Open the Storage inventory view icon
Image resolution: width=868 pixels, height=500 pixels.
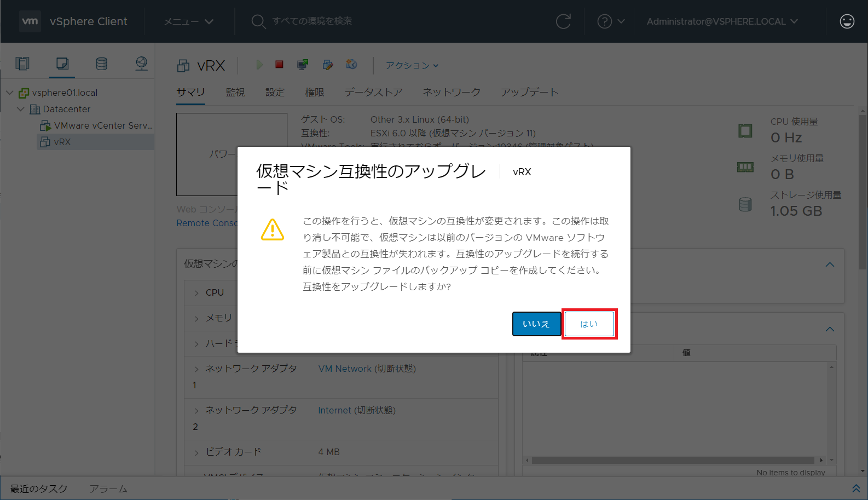click(x=102, y=64)
